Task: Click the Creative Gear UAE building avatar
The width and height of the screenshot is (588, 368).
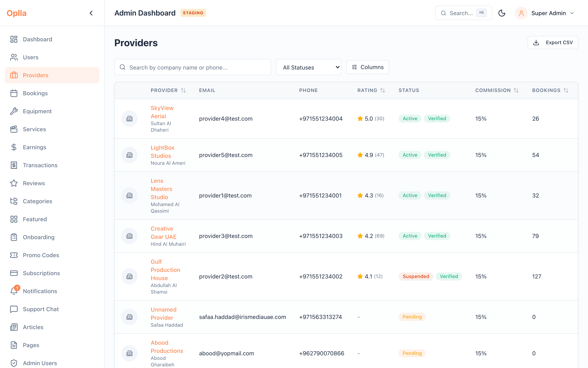Action: click(129, 236)
